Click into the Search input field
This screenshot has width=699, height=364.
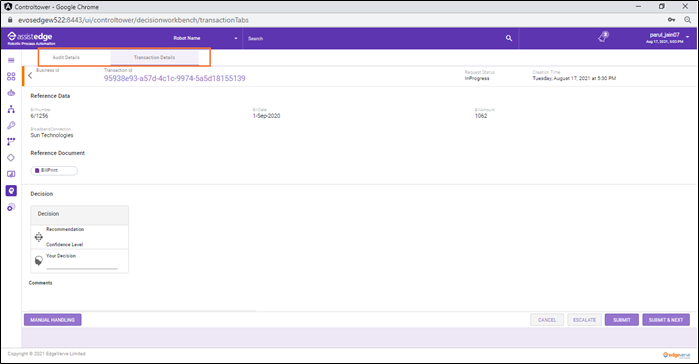374,38
